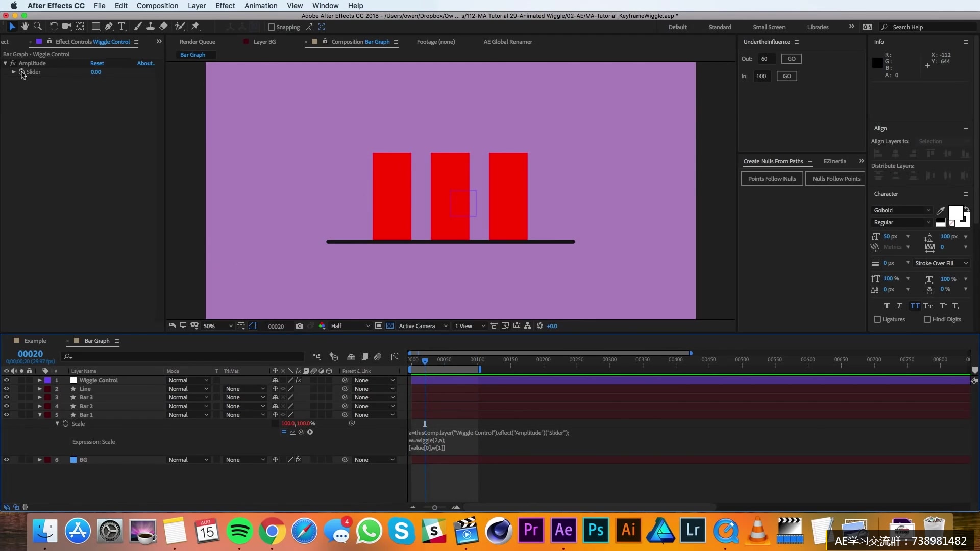Click the UndertheInfluence Out value field
980x551 pixels.
tap(766, 59)
